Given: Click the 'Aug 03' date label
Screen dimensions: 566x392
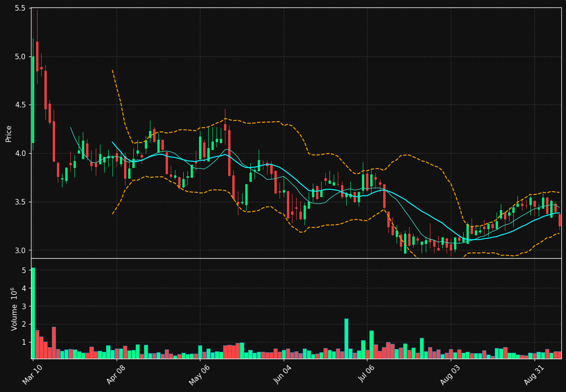Looking at the screenshot, I should click(x=449, y=375).
